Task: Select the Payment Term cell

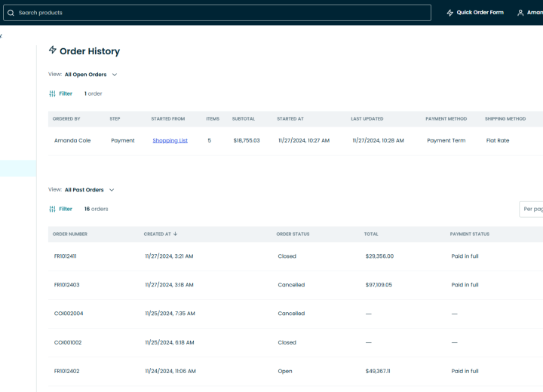Action: pos(446,141)
